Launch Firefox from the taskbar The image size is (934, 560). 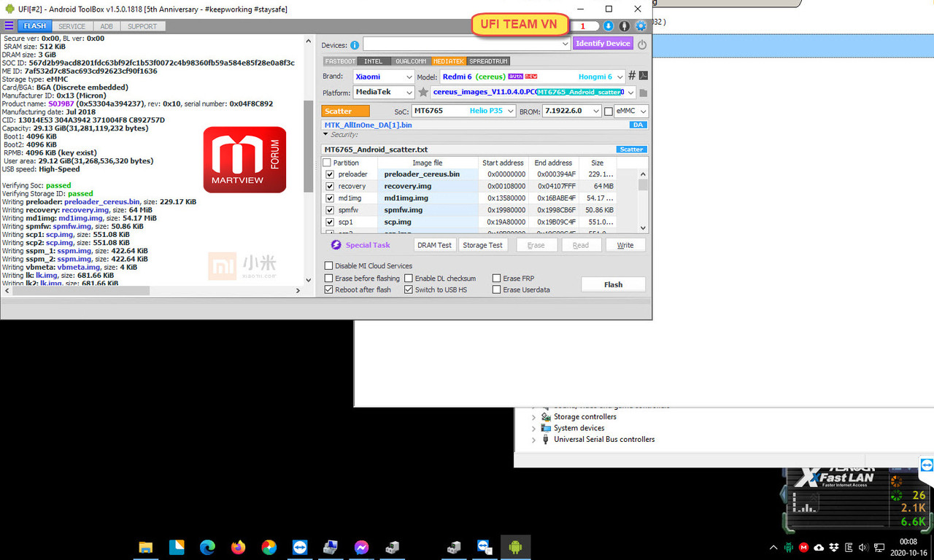coord(238,547)
